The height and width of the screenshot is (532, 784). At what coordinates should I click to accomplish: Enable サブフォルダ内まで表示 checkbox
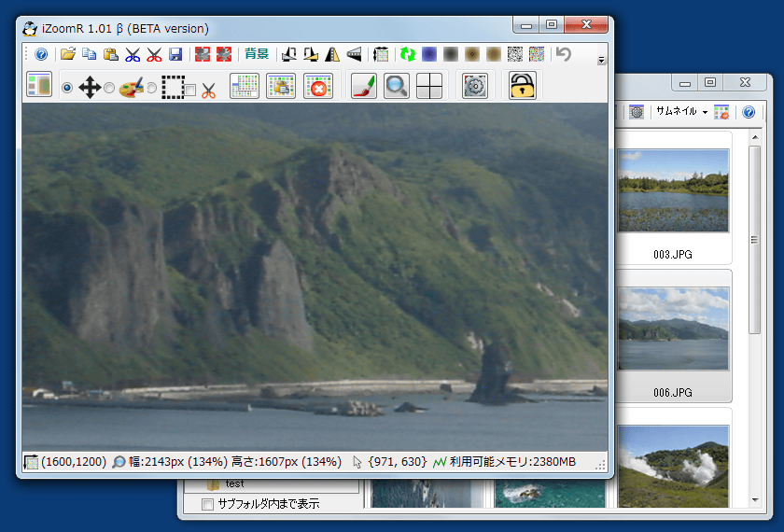[207, 504]
